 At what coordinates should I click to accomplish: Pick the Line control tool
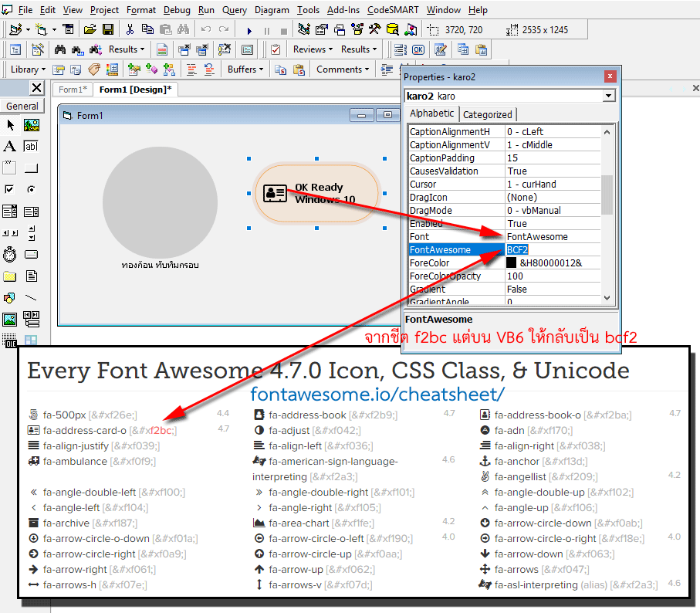31,297
